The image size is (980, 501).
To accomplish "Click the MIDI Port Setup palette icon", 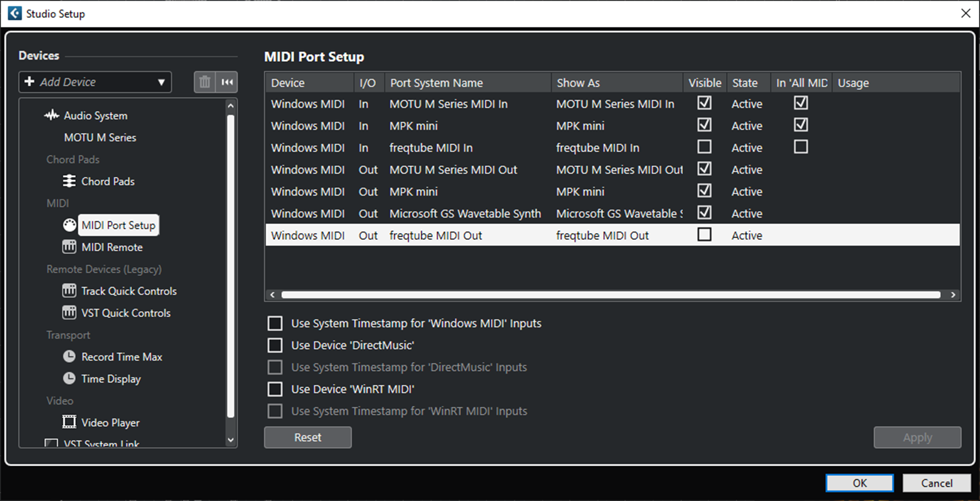I will [x=69, y=225].
